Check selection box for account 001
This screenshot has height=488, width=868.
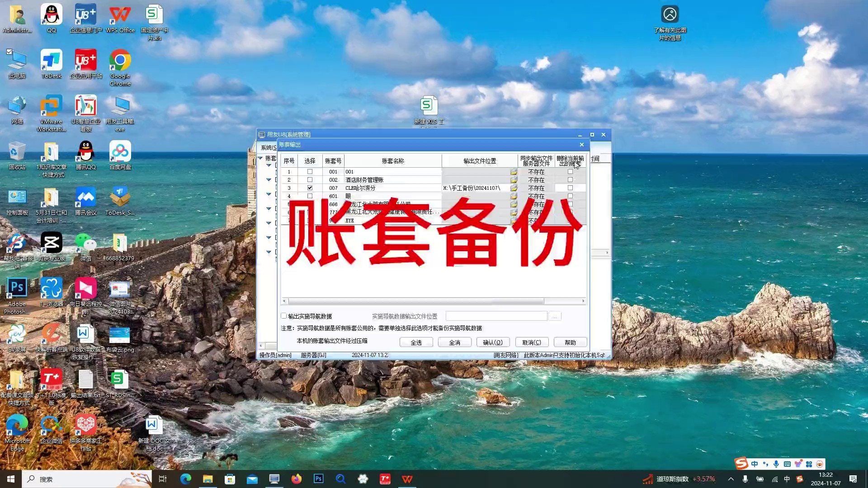pyautogui.click(x=310, y=172)
